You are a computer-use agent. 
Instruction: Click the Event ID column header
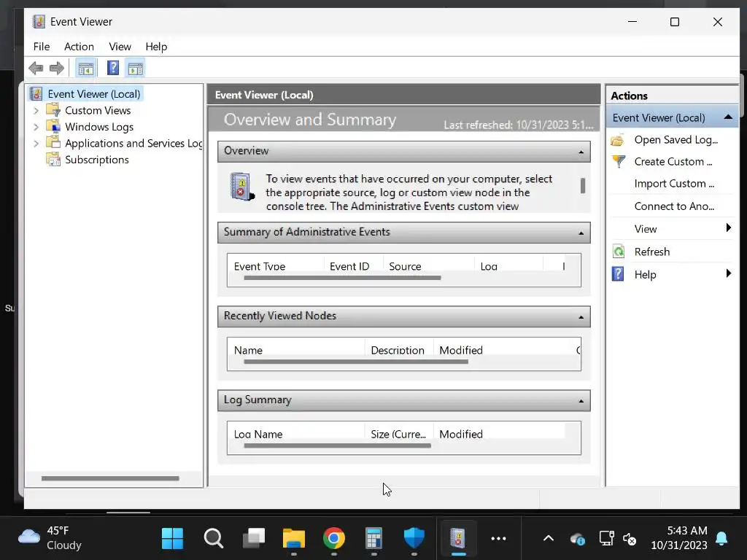click(353, 265)
